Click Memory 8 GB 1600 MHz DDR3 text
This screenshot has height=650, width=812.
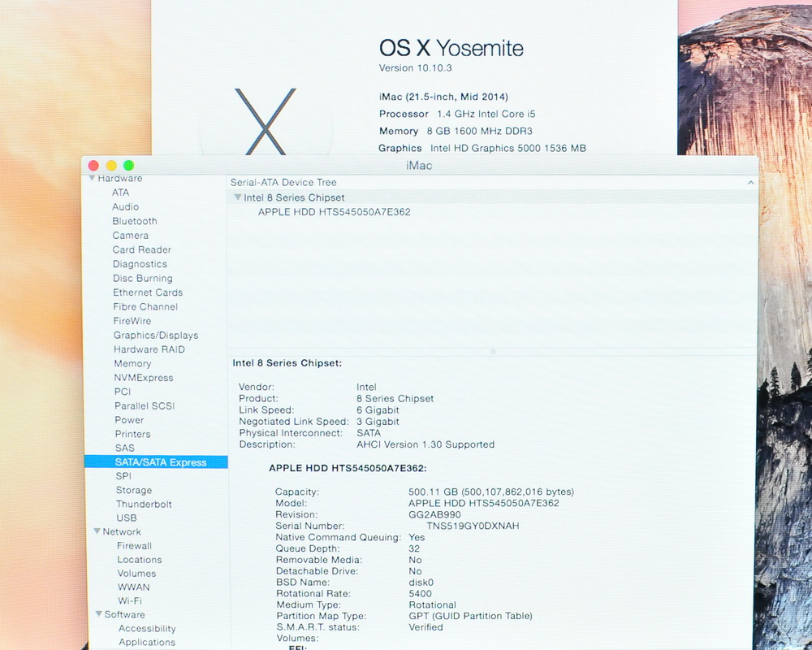(456, 131)
